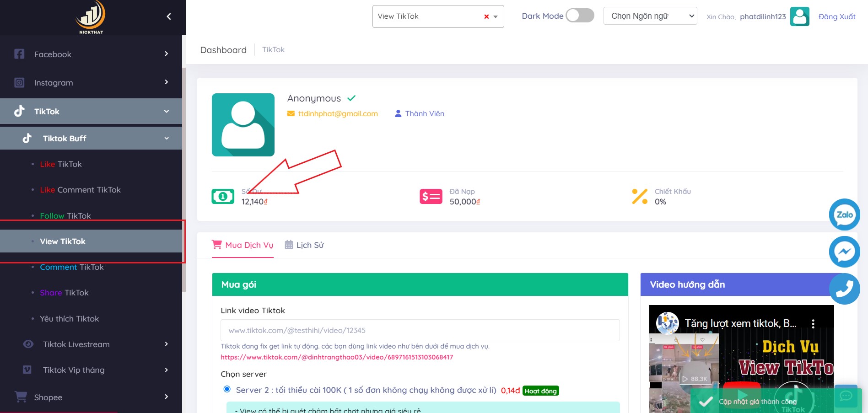Click the Shopee cart icon
This screenshot has width=868, height=413.
(21, 397)
